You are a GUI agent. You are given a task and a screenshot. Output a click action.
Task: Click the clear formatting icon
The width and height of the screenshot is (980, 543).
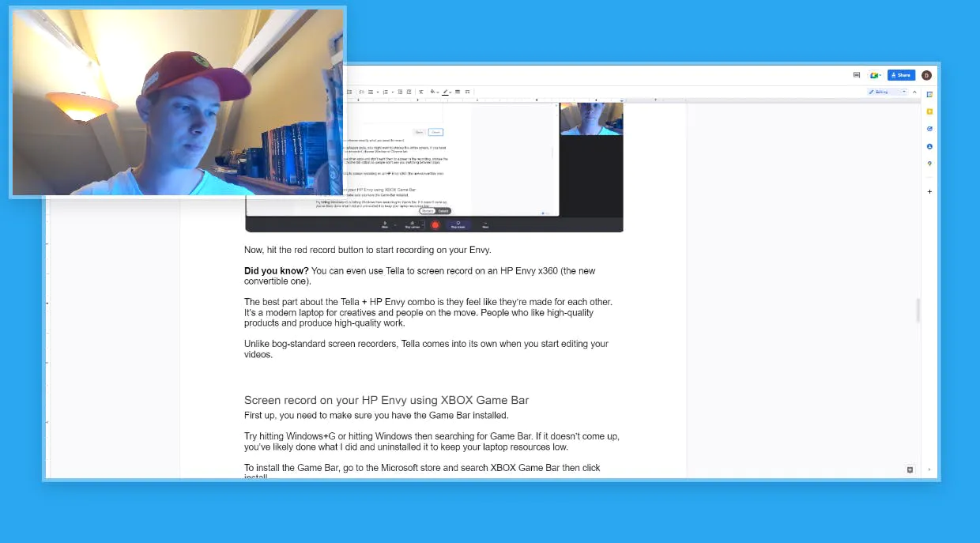421,92
